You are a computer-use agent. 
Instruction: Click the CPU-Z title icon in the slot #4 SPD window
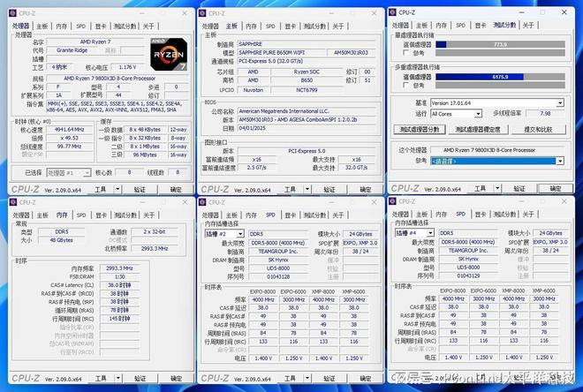click(x=392, y=201)
